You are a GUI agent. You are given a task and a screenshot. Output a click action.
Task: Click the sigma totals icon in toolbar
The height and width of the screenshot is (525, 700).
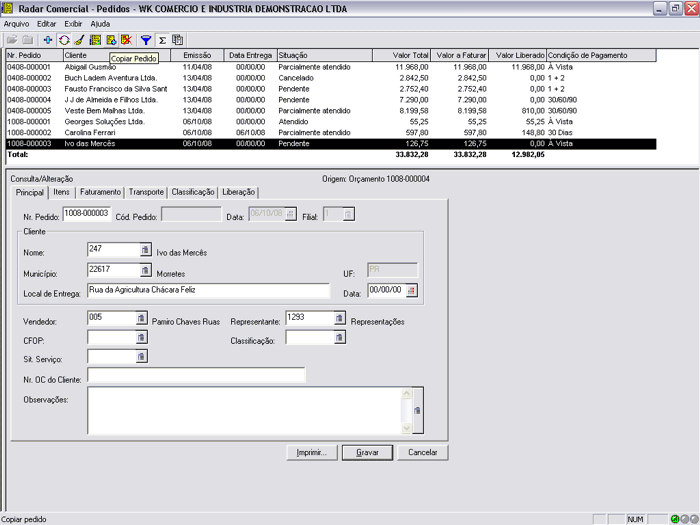coord(162,40)
